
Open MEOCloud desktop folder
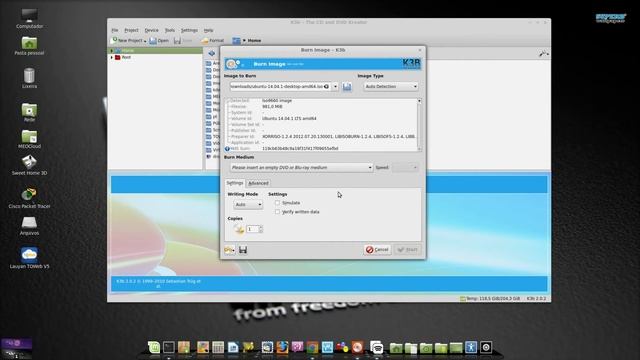point(29,139)
